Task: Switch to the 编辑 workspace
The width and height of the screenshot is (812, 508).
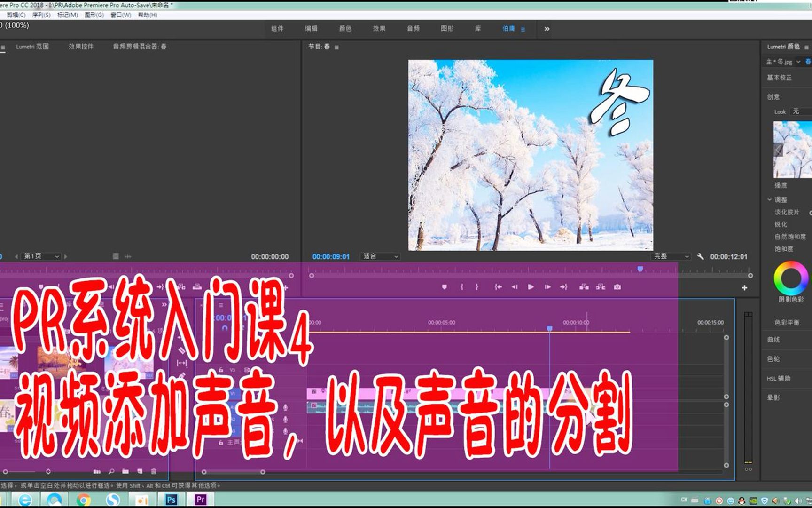Action: click(311, 29)
